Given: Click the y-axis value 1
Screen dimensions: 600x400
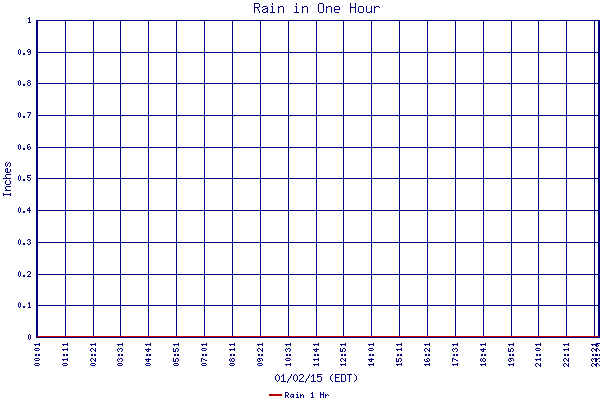Looking at the screenshot, I should [x=29, y=20].
